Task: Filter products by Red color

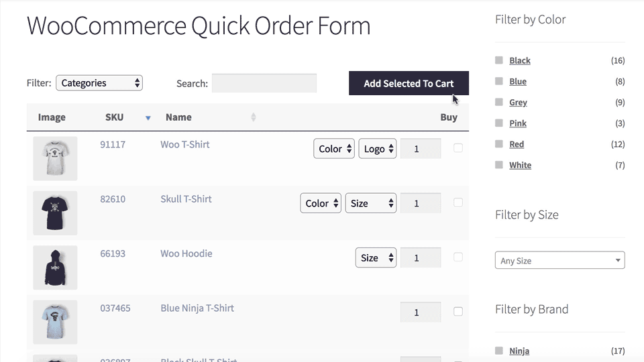Action: [517, 145]
